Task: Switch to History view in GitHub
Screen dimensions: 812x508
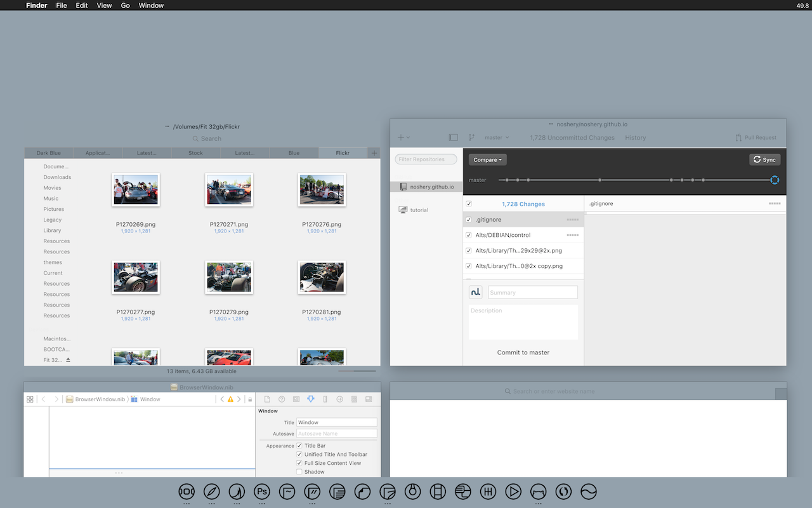Action: tap(635, 138)
